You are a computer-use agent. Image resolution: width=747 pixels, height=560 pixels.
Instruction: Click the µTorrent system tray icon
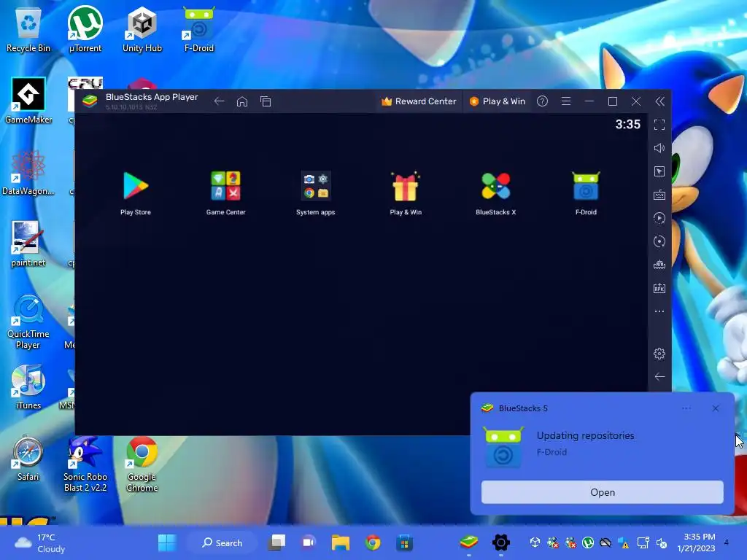point(588,542)
